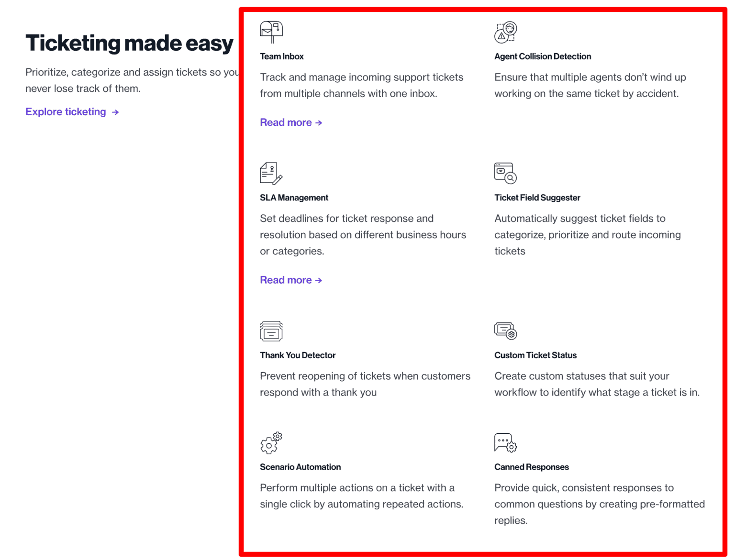Click the Thank You Detector tickets icon
This screenshot has height=560, width=735.
point(271,330)
